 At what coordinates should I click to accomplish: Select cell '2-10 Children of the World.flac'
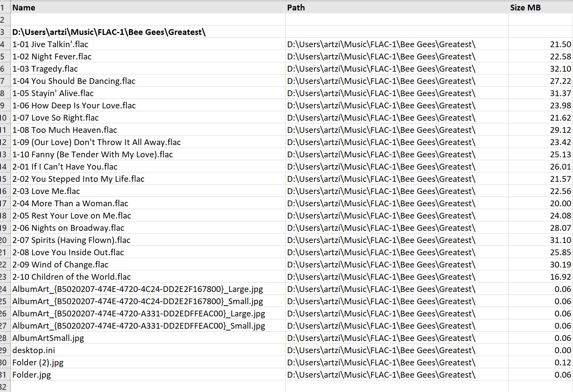pyautogui.click(x=148, y=277)
